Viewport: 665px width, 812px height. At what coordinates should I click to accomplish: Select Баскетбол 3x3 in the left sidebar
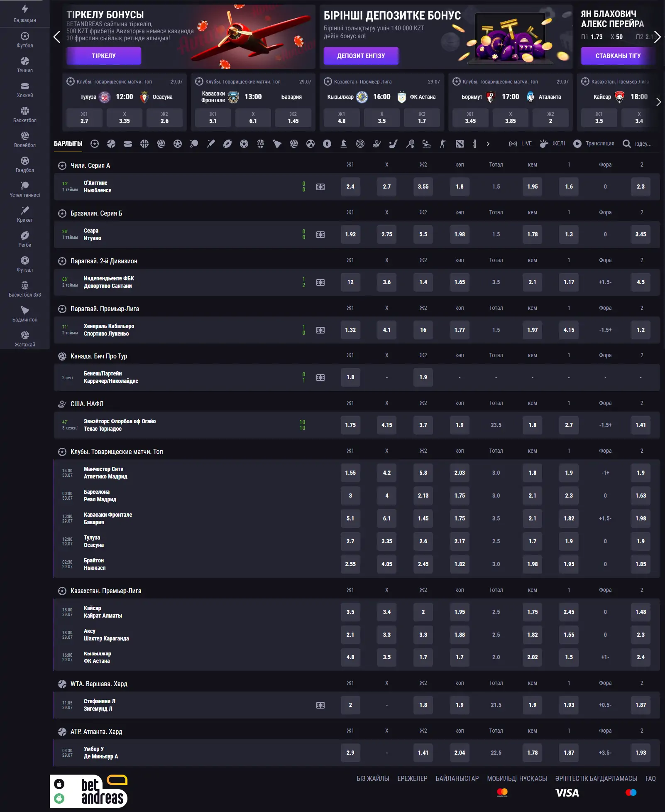[25, 289]
